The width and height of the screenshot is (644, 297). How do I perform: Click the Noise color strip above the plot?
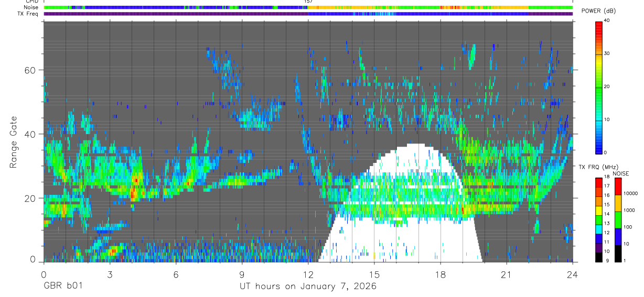pos(308,8)
